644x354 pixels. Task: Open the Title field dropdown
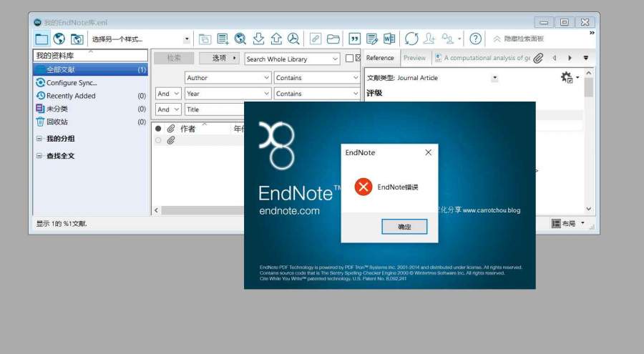(x=215, y=109)
